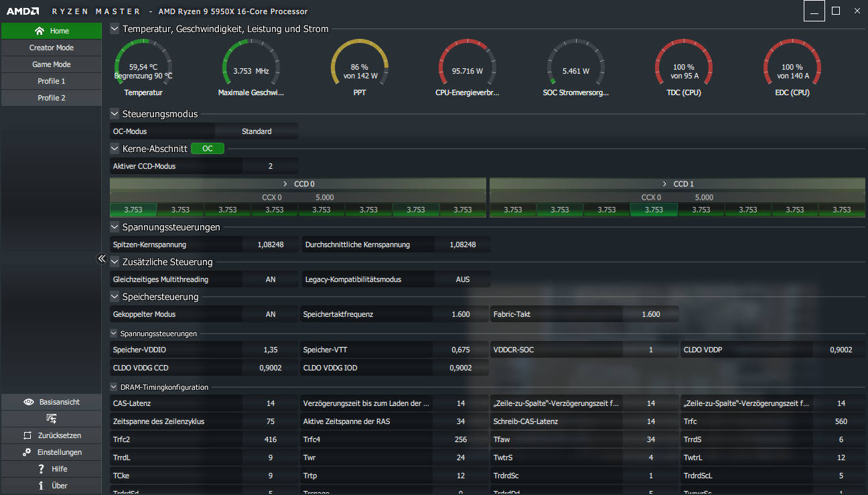The width and height of the screenshot is (868, 495).
Task: Select Profile 2 in sidebar
Action: coord(51,98)
